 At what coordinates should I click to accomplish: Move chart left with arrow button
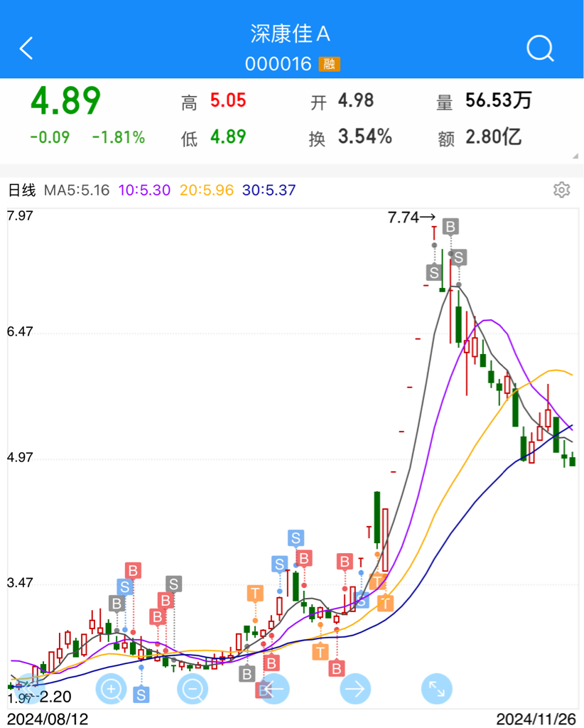274,689
